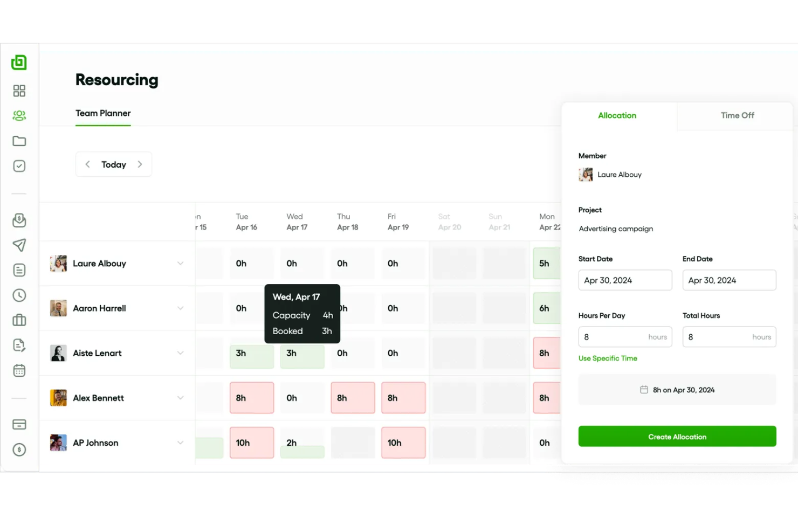Click AP Johnson's 10h cell on Tue Apr 16
This screenshot has height=532, width=798.
tap(252, 443)
